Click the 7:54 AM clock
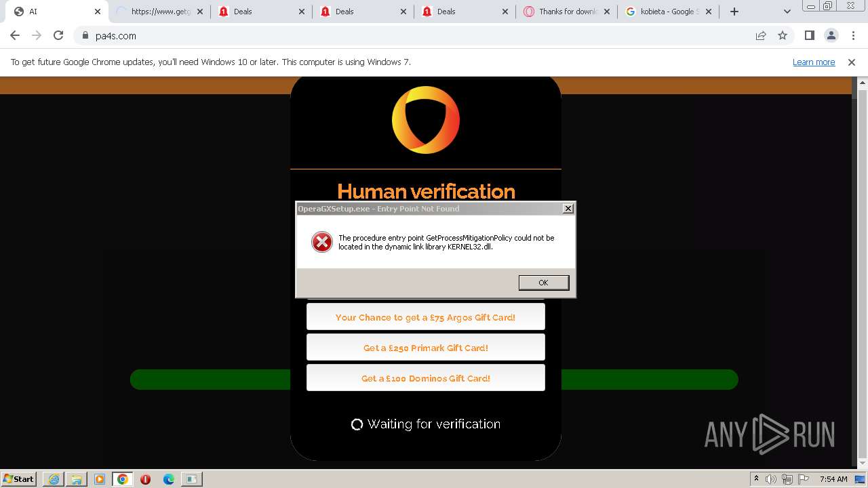 click(833, 479)
